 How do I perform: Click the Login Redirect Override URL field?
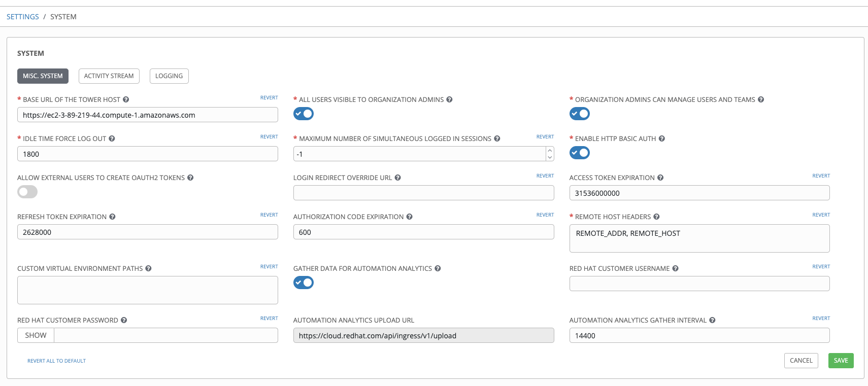coord(423,193)
